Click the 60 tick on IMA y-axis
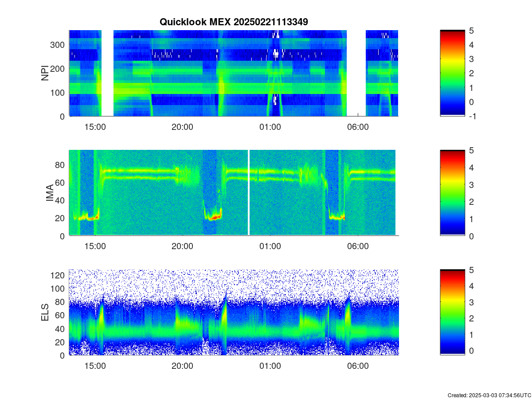 (x=61, y=183)
